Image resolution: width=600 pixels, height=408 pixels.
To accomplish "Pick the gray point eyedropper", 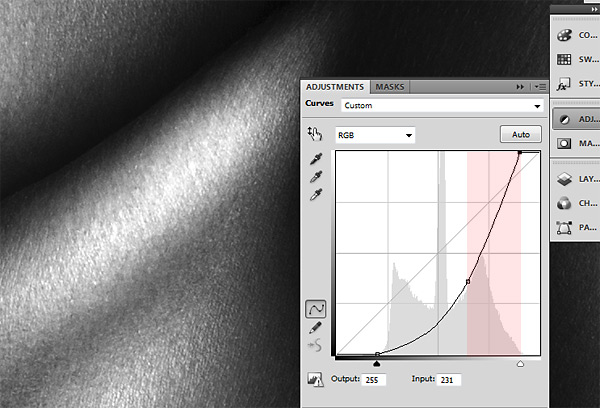I will pyautogui.click(x=316, y=177).
